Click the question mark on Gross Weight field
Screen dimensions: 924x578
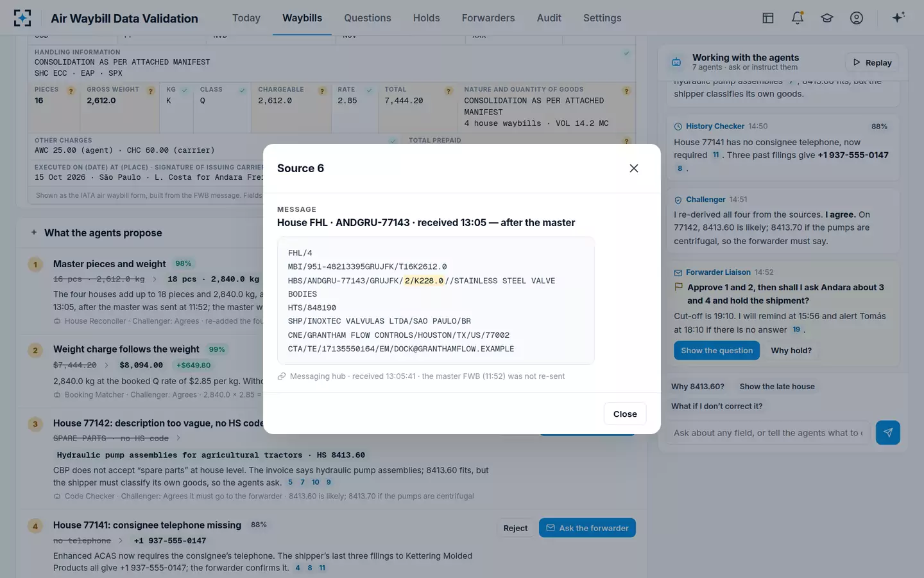point(151,91)
